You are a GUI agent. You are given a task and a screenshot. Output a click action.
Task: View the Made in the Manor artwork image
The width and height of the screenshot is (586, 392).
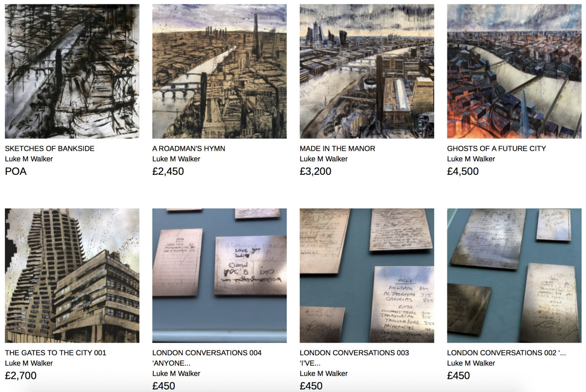pos(367,71)
